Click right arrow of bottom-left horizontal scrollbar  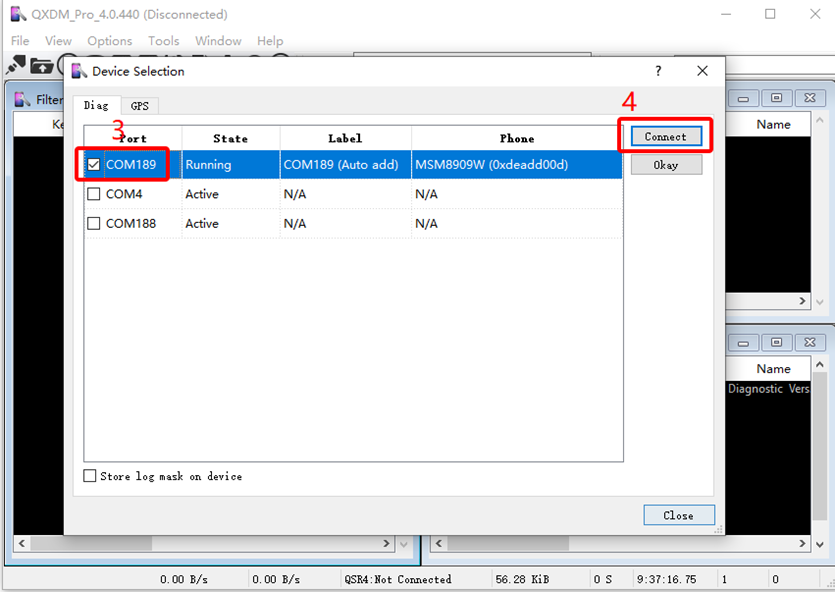(x=387, y=544)
